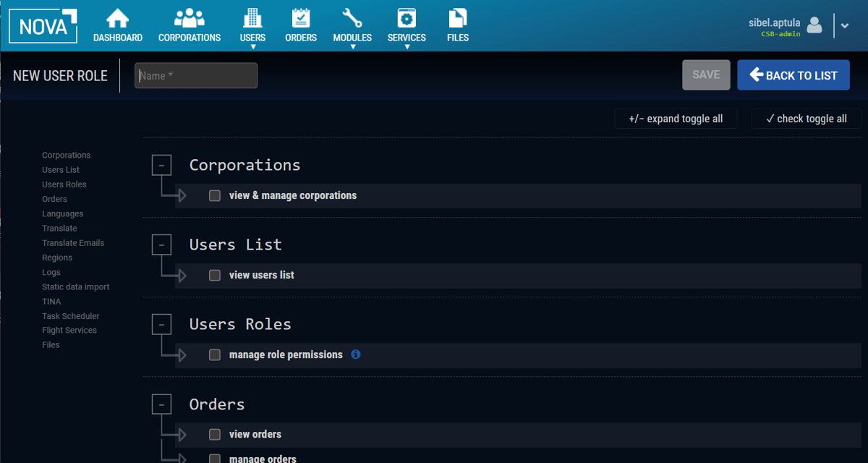Click the Back to List button

click(793, 75)
